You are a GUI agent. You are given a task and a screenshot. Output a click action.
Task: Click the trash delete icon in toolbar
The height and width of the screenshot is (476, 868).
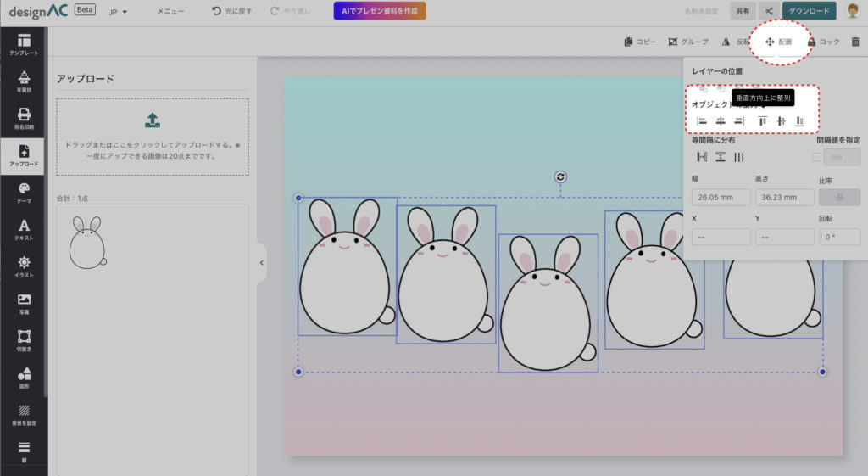pos(854,42)
